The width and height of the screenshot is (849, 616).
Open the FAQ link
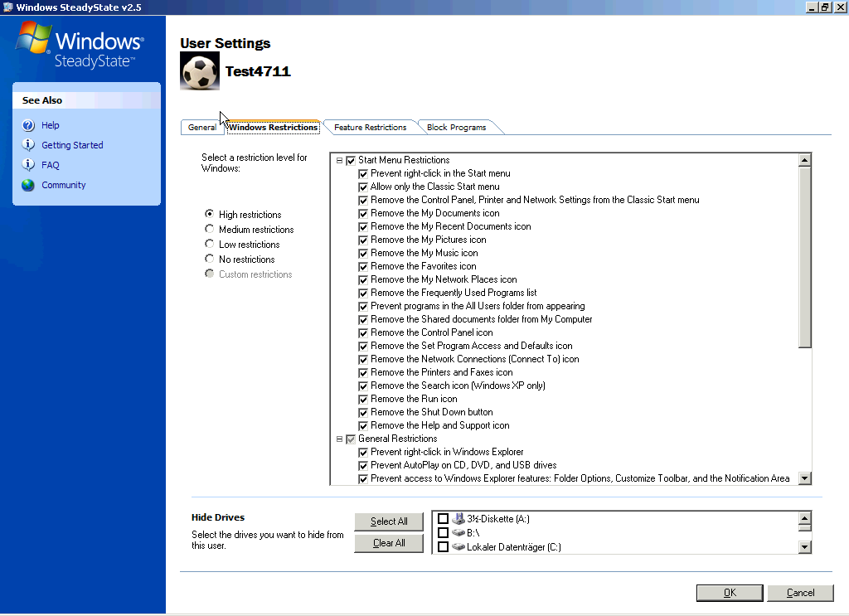point(51,165)
